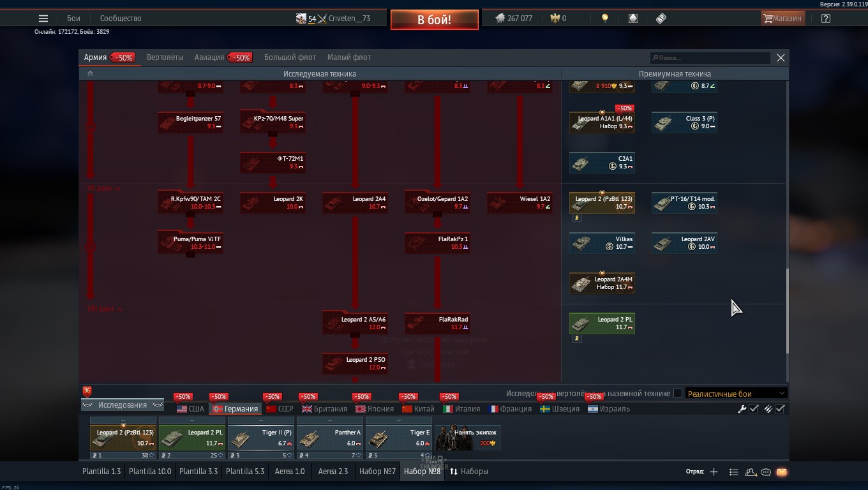Select premium Class 3 (P) vehicle
Screen dimensions: 868x490
point(684,122)
